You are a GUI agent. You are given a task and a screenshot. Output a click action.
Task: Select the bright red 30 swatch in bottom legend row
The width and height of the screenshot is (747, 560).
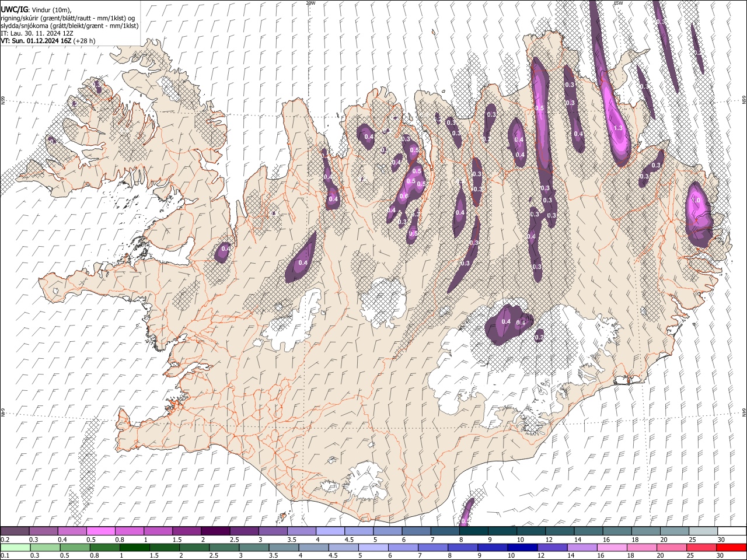tap(732, 548)
